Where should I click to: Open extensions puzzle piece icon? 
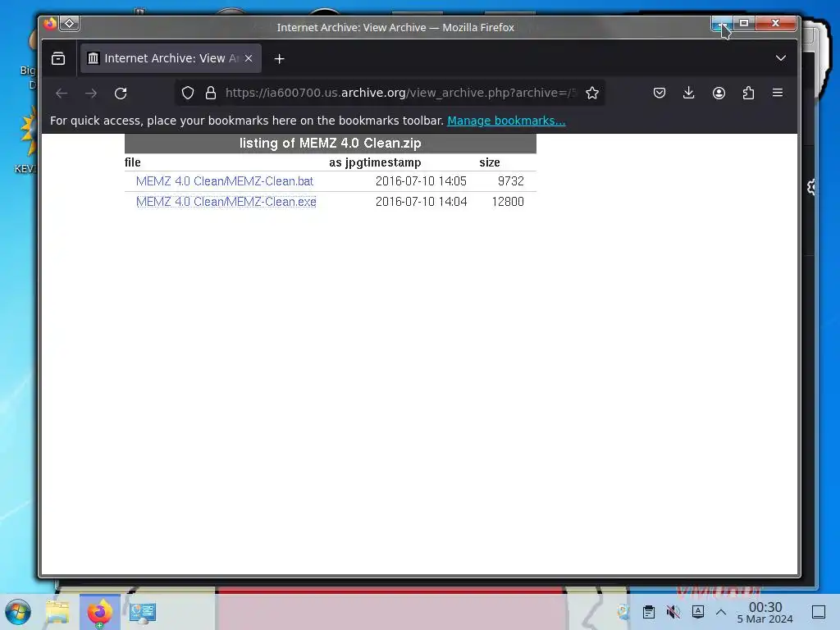748,93
